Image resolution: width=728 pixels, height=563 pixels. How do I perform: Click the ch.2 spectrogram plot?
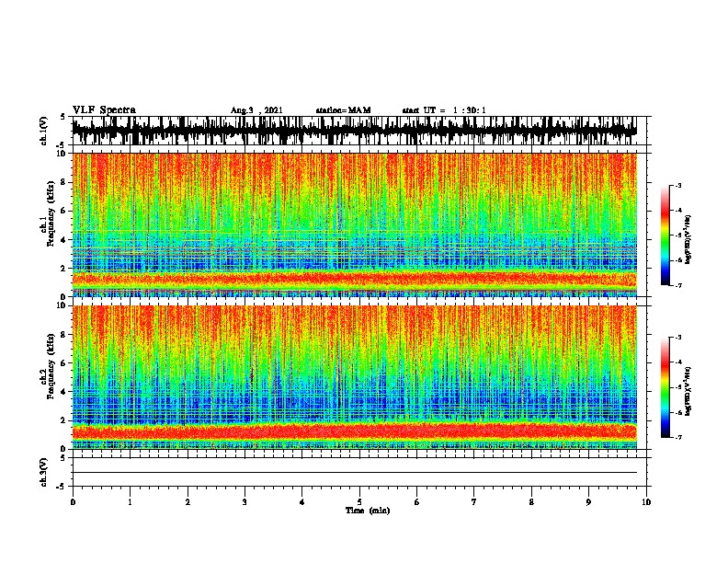tap(359, 377)
